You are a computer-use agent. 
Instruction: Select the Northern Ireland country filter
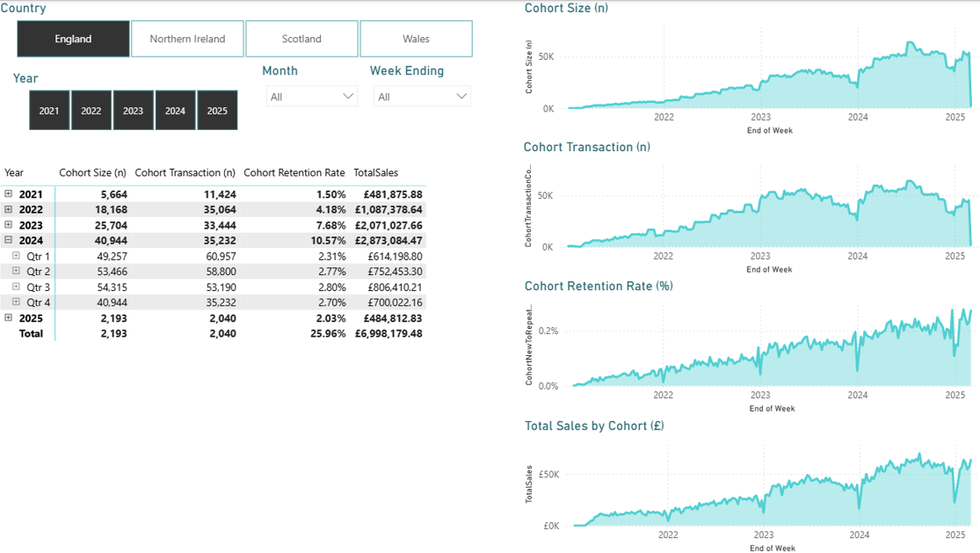(x=187, y=38)
